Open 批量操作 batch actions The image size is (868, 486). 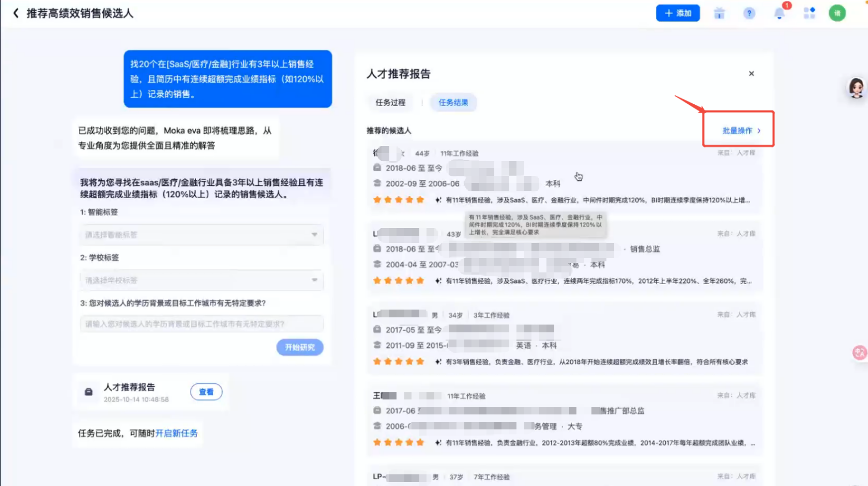741,131
